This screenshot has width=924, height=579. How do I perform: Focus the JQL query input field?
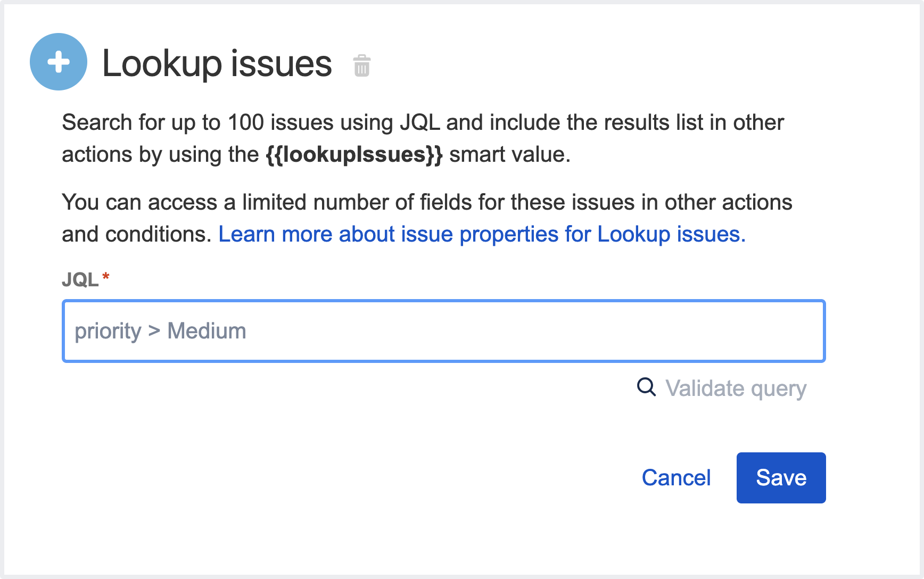443,331
